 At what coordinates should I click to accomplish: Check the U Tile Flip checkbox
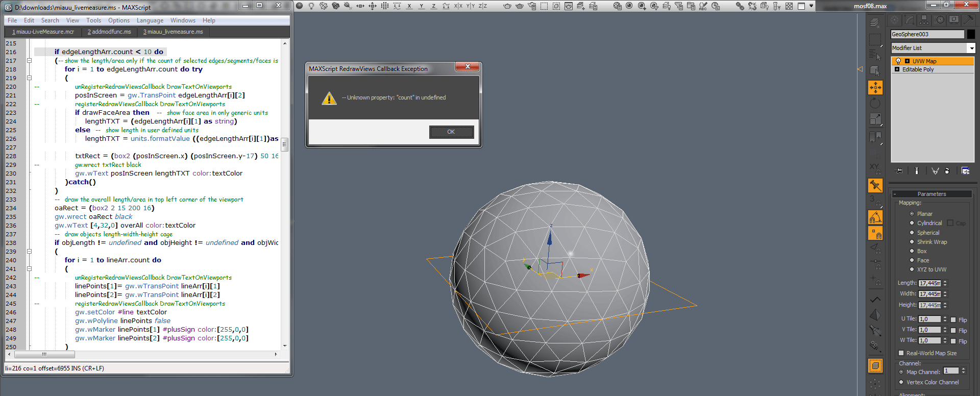point(953,320)
